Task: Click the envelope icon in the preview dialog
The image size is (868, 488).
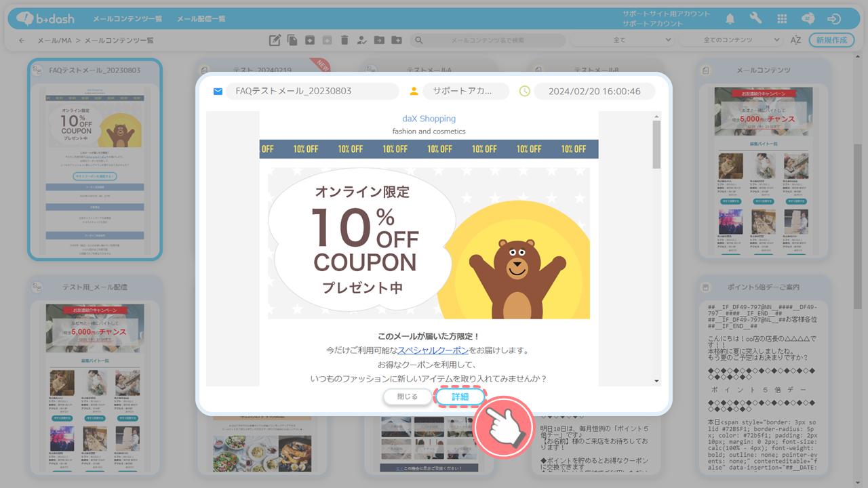Action: coord(218,91)
